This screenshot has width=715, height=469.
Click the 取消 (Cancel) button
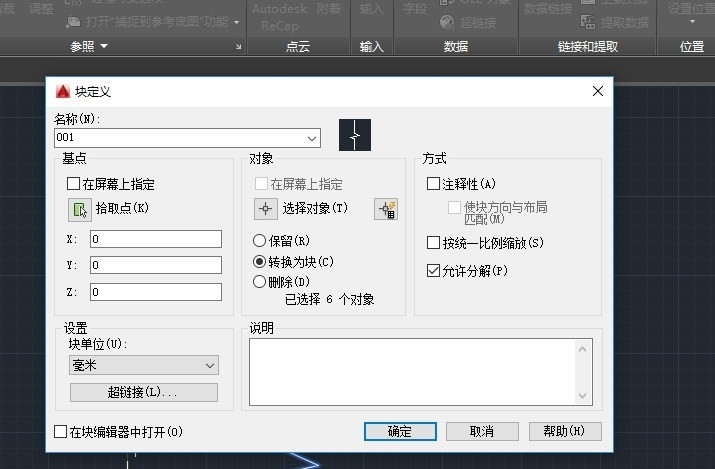tap(483, 431)
